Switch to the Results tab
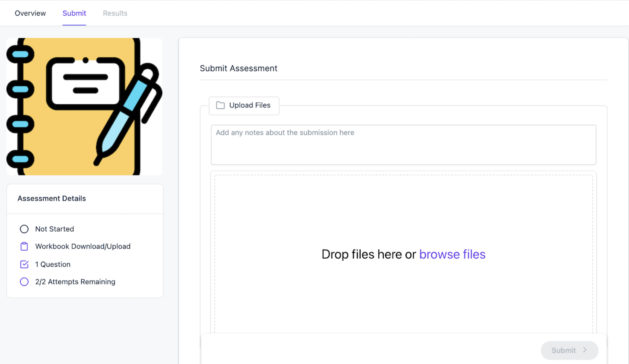 pyautogui.click(x=115, y=13)
